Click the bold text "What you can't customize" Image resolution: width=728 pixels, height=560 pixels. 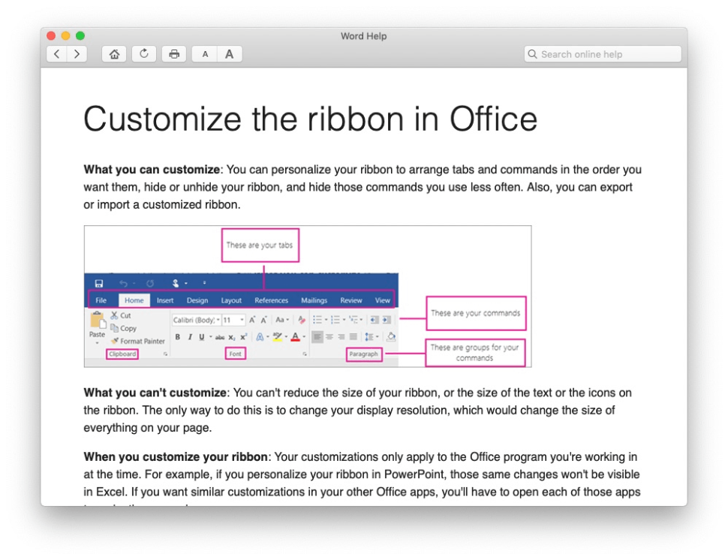pos(155,393)
